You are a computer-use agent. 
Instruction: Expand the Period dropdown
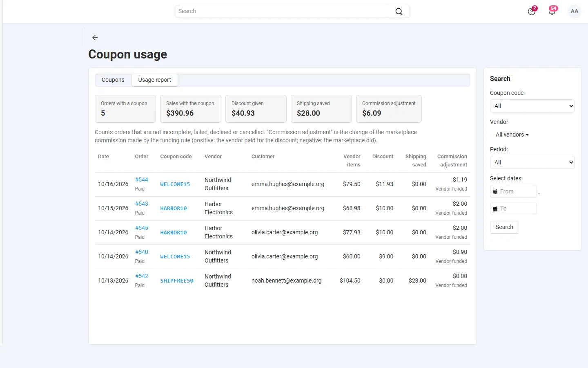532,162
